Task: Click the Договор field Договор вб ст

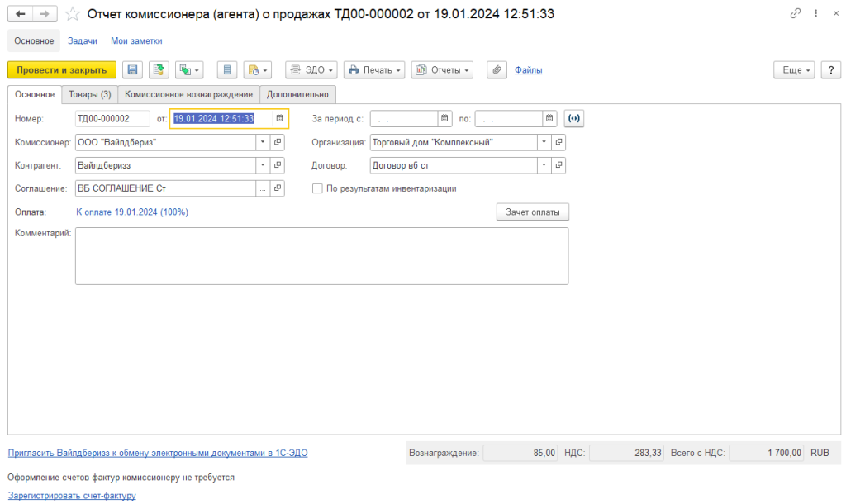Action: tap(454, 165)
